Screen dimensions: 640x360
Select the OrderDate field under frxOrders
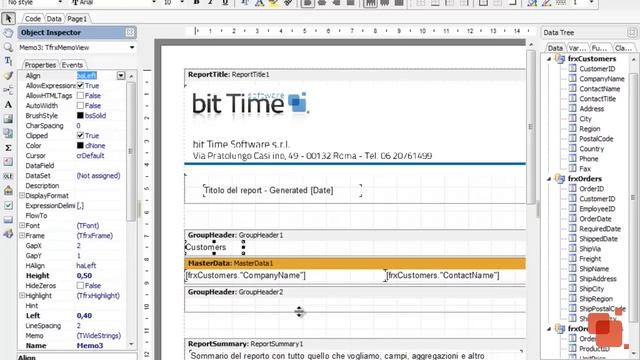click(596, 219)
